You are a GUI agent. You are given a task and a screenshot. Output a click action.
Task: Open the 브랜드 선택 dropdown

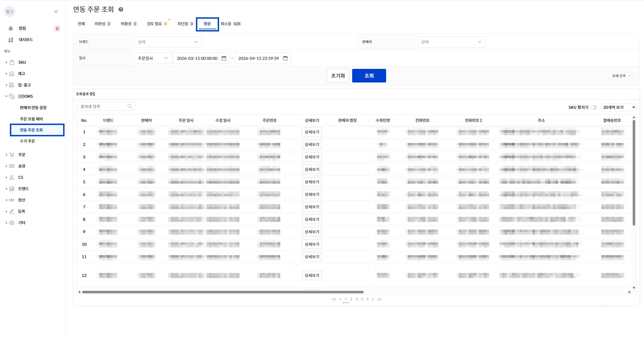168,42
